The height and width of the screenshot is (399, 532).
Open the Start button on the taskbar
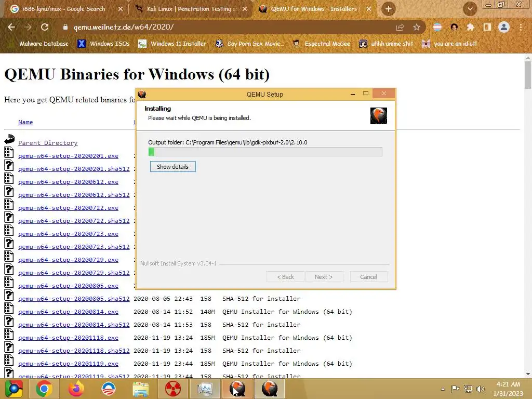(14, 389)
